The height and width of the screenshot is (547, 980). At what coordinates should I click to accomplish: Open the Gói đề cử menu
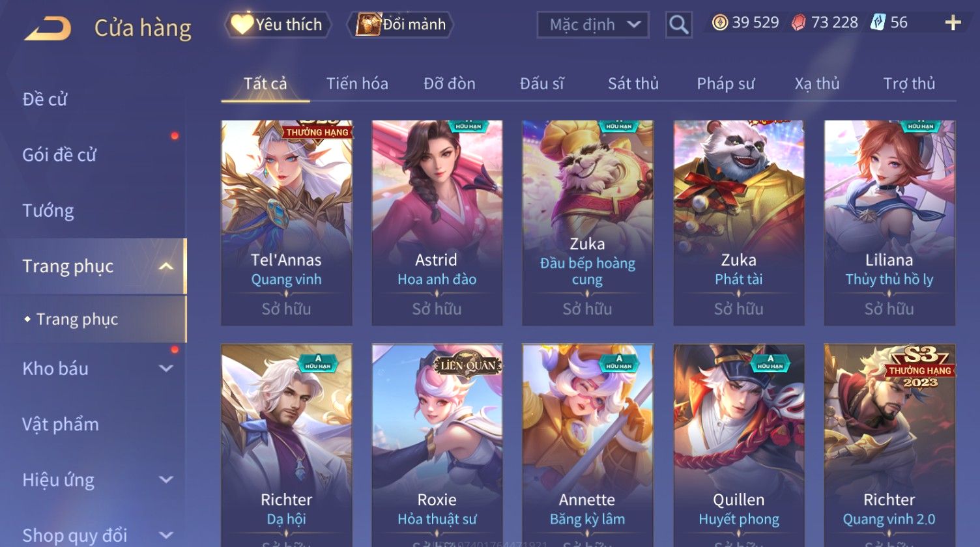[x=59, y=155]
